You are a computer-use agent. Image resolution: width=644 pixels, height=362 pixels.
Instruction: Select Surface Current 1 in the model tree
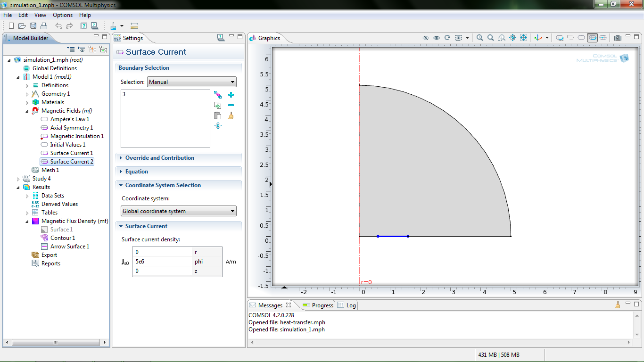tap(71, 153)
